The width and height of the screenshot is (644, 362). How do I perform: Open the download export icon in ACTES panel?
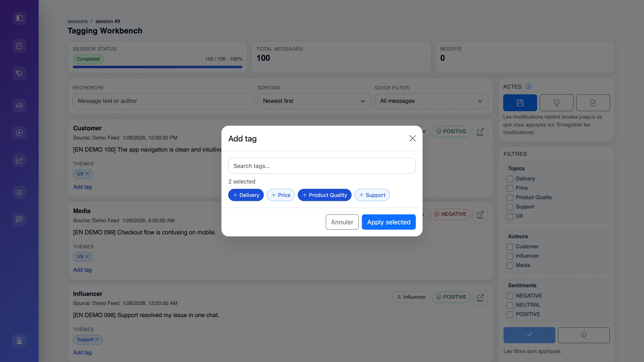pos(556,102)
